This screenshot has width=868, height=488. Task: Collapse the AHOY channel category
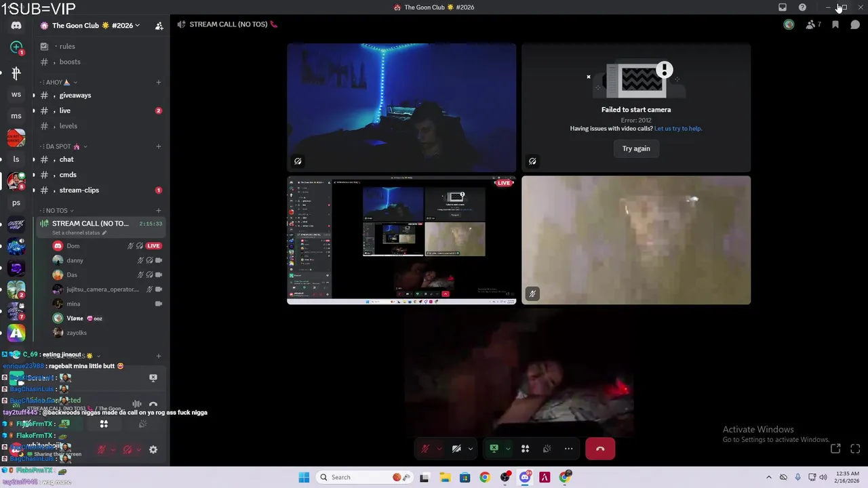click(x=60, y=82)
